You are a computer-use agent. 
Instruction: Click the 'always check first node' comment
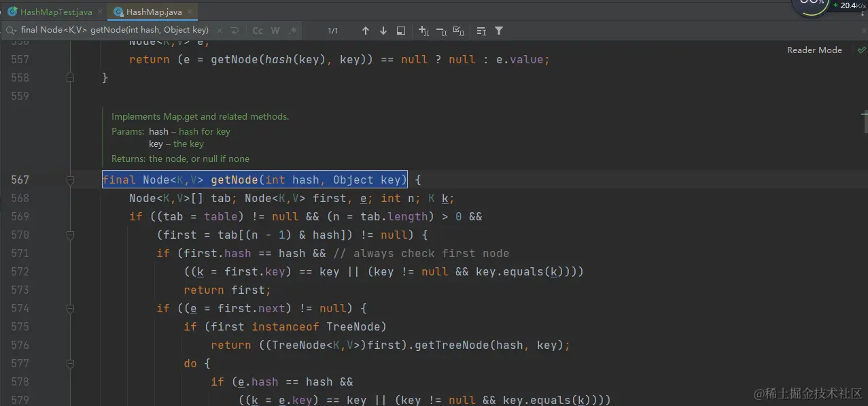421,254
